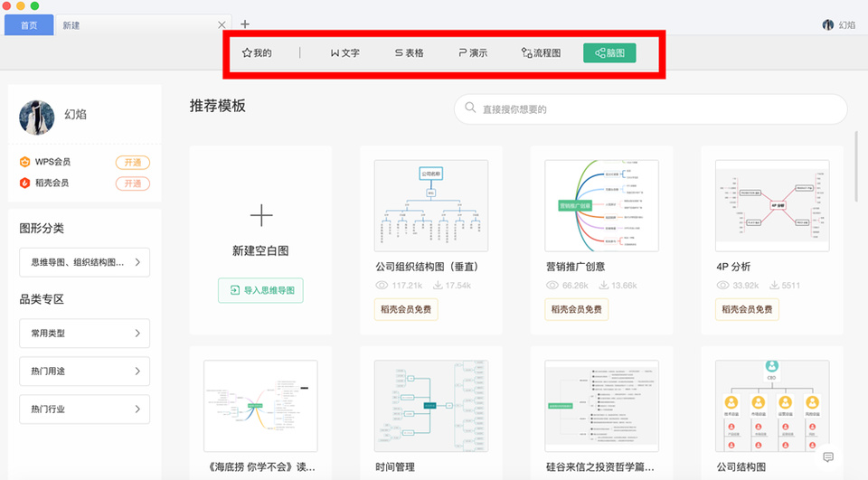The width and height of the screenshot is (868, 480).
Task: Open the 幻焰 account avatar at top right
Action: tap(828, 25)
